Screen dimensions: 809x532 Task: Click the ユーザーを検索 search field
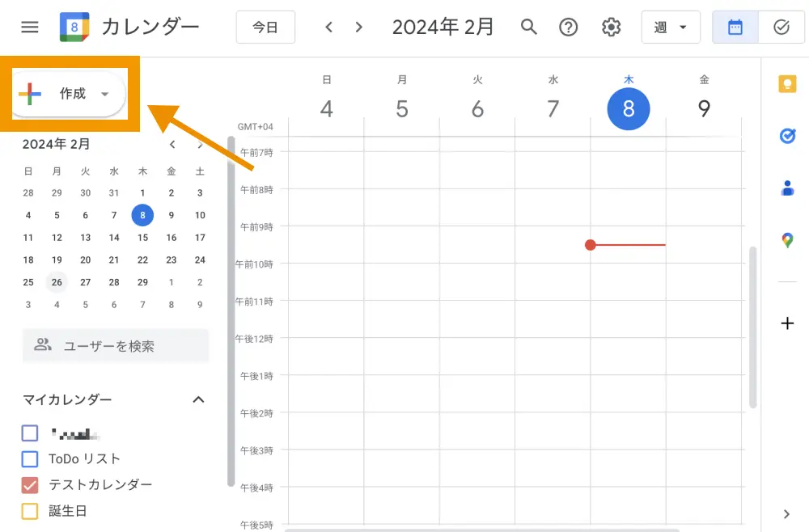[x=116, y=346]
